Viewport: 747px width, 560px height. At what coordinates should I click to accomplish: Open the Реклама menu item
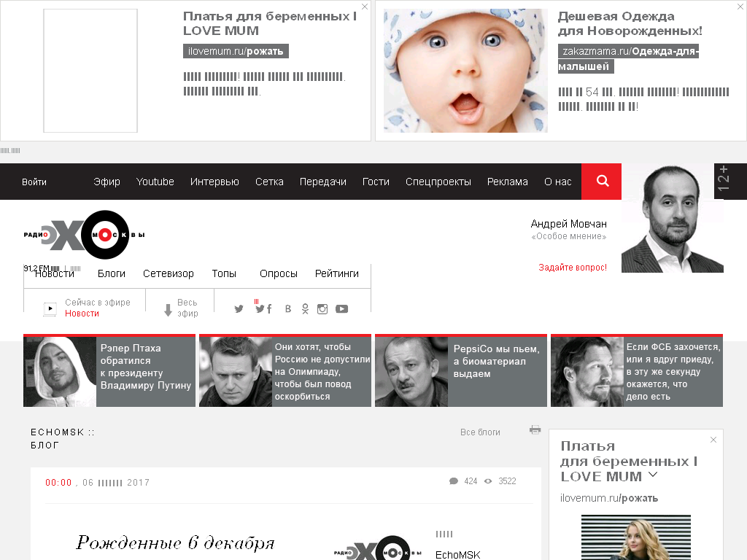point(508,182)
